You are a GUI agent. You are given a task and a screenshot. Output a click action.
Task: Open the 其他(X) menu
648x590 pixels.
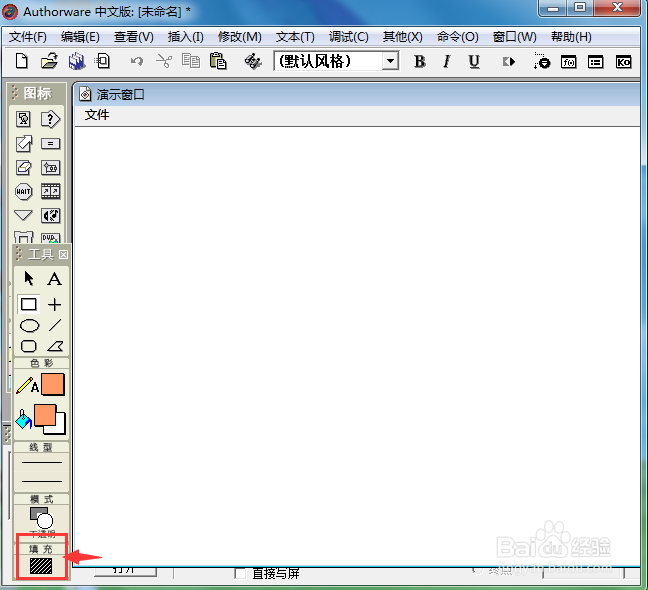(402, 37)
